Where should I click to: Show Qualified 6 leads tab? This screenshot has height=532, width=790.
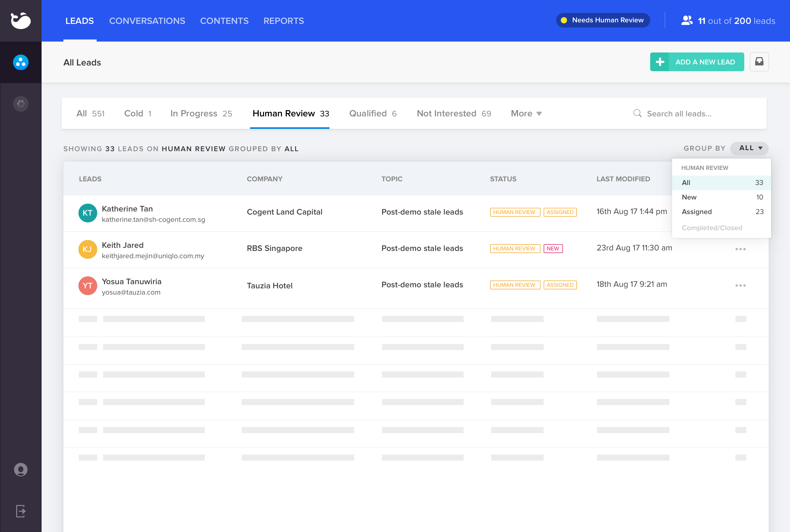click(373, 113)
